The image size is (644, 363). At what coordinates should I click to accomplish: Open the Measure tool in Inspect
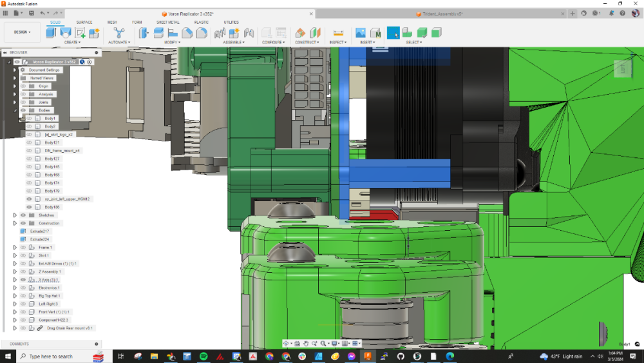click(339, 33)
